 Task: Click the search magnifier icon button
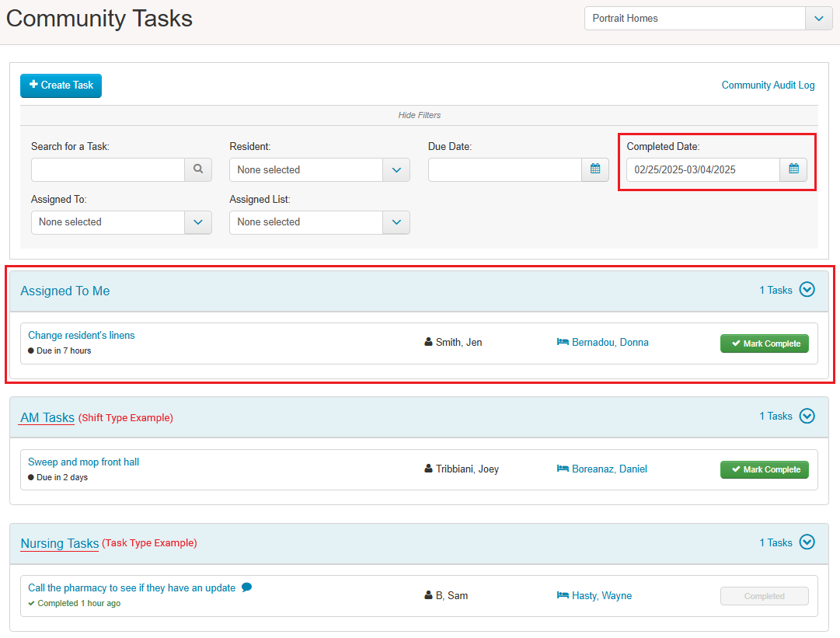coord(198,169)
